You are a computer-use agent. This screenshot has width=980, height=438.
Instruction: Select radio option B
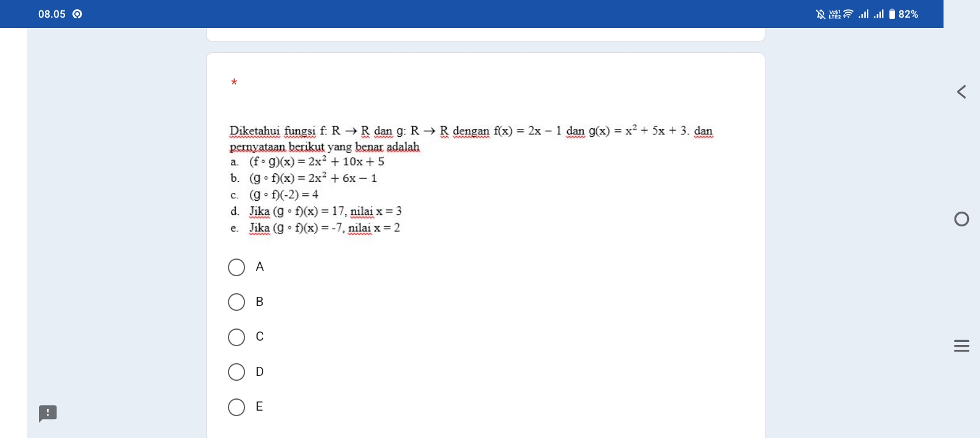click(x=236, y=302)
